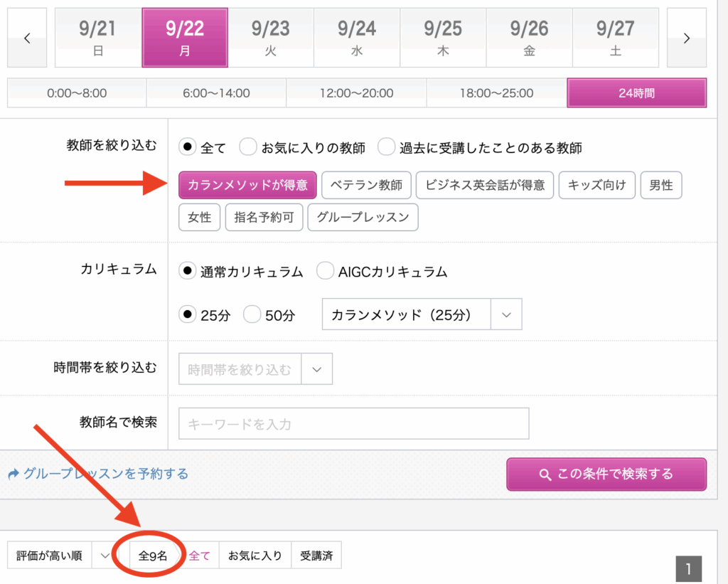Screen dimensions: 728x584
Task: Open the 評価が高い順 sort dropdown
Action: (59, 556)
